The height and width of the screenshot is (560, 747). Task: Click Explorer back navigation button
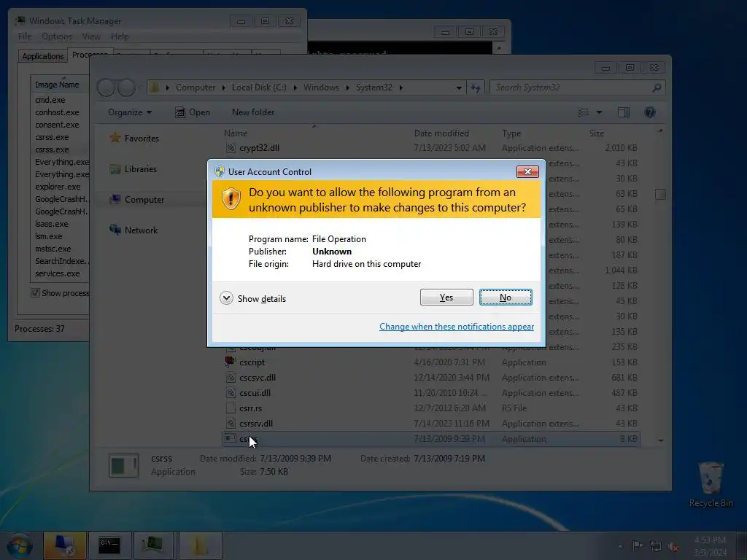tap(106, 87)
